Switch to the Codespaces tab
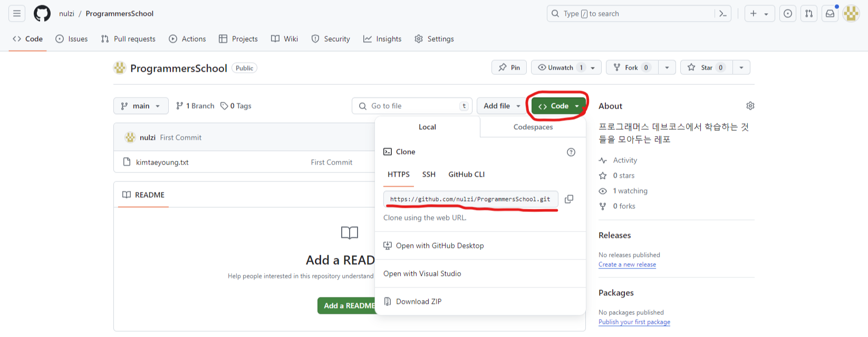Image resolution: width=868 pixels, height=337 pixels. 533,127
